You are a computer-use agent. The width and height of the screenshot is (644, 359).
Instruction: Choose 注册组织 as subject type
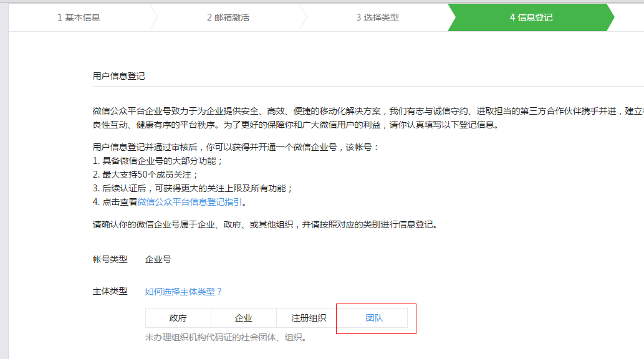click(x=309, y=318)
